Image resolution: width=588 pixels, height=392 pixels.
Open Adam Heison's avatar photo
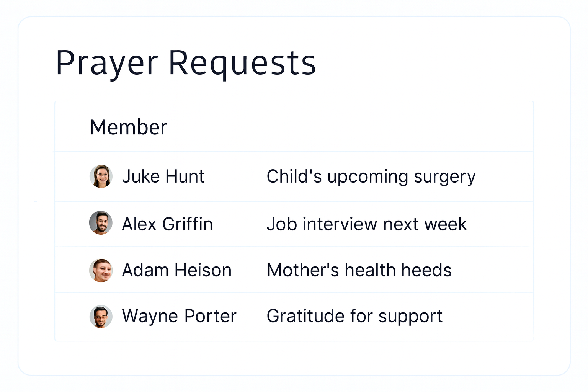click(101, 270)
